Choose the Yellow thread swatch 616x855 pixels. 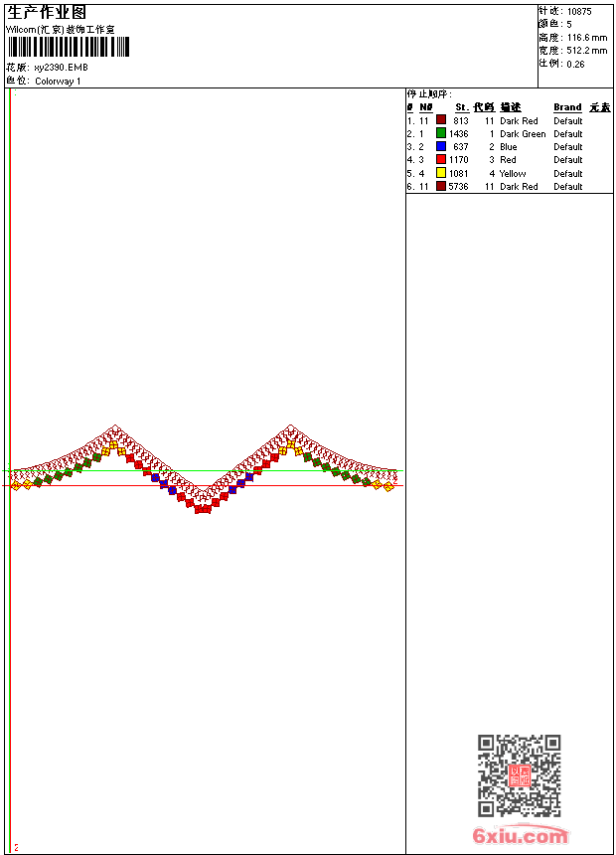[441, 173]
